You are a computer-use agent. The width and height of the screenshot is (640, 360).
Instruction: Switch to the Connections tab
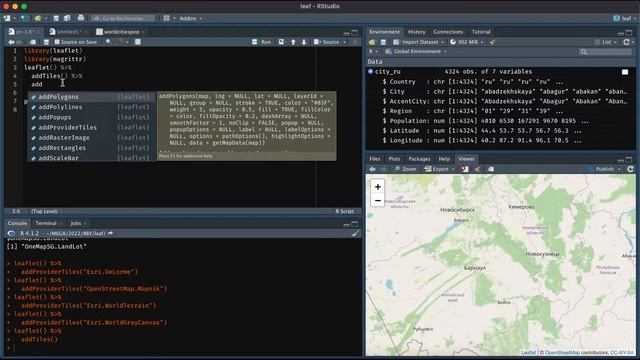[x=448, y=32]
